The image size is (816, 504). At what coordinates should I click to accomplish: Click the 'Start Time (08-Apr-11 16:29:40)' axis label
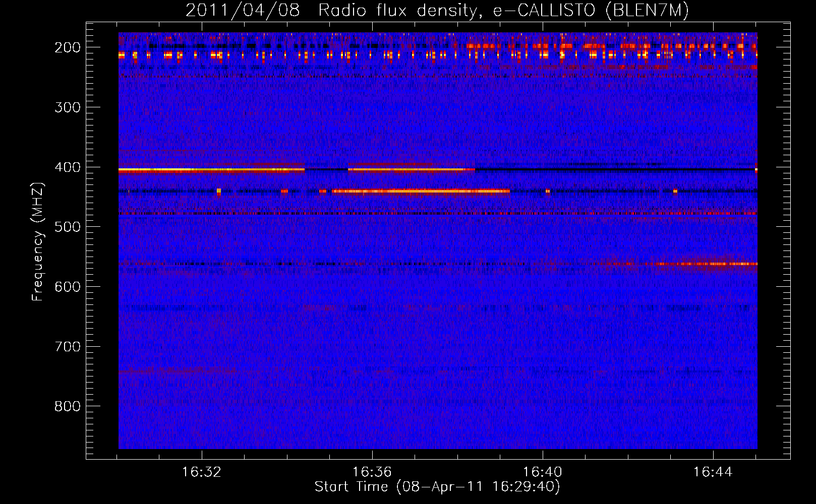437,486
